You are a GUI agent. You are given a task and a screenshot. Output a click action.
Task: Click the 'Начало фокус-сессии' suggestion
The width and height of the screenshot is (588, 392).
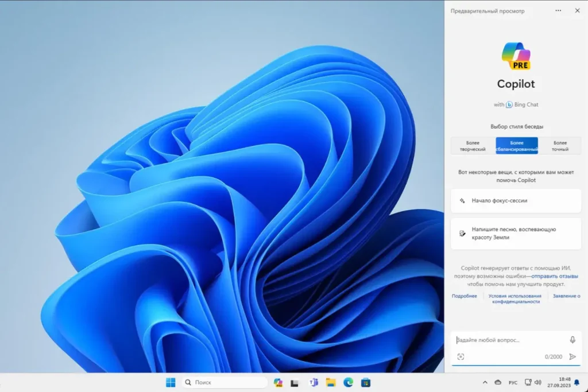pos(516,201)
